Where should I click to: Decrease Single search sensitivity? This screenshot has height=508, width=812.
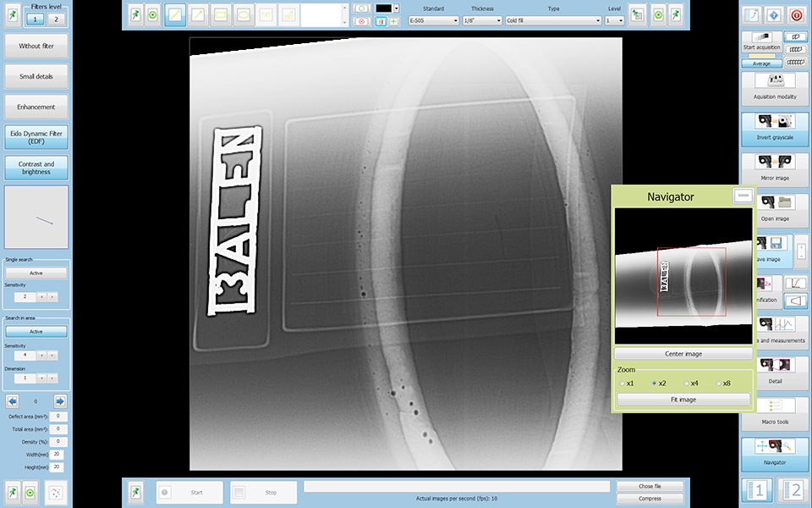[x=41, y=297]
